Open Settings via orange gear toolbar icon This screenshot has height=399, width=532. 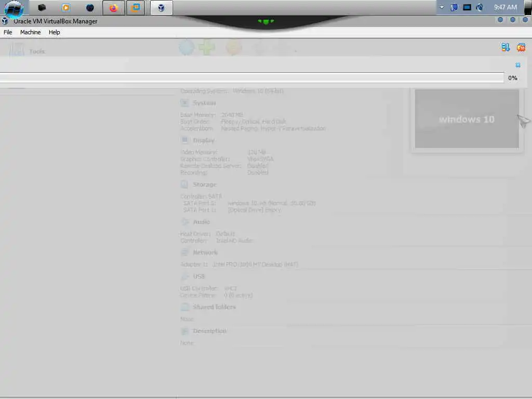pos(234,47)
